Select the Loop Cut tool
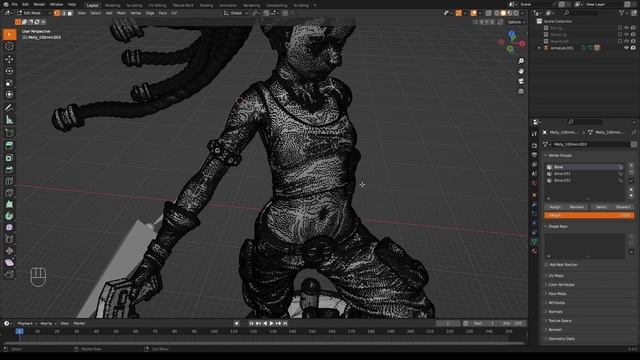Image resolution: width=640 pixels, height=360 pixels. click(x=9, y=181)
